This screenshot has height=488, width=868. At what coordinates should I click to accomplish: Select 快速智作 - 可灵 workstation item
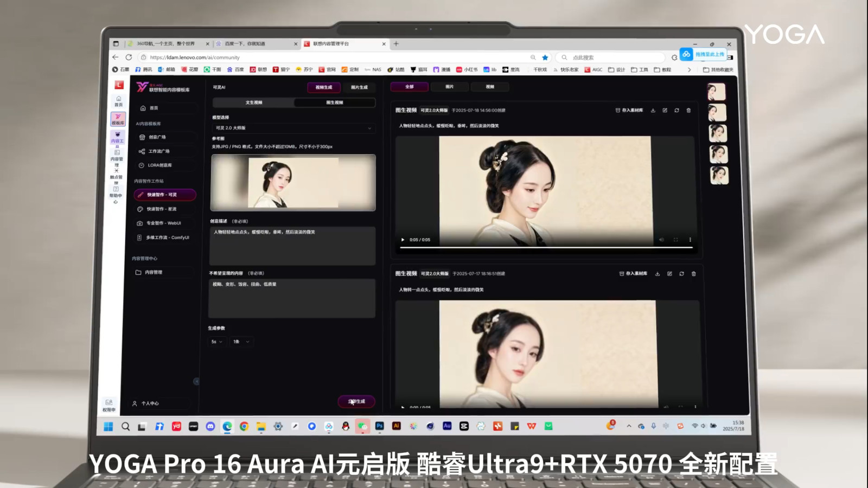pyautogui.click(x=164, y=195)
